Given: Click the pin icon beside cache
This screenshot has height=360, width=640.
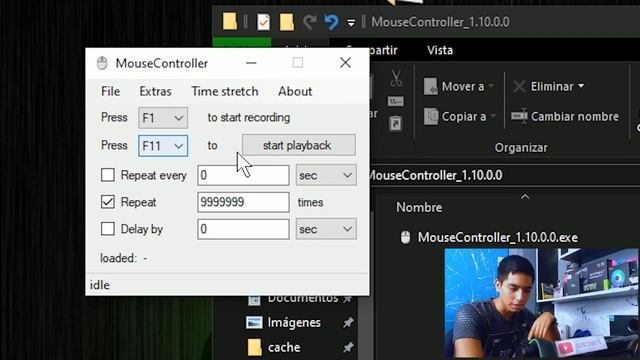Looking at the screenshot, I should coord(348,347).
